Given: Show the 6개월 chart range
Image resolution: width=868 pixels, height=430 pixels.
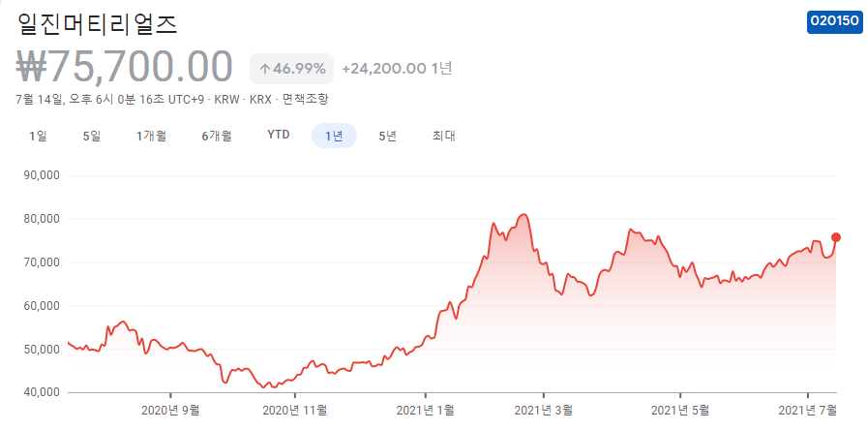Looking at the screenshot, I should point(217,136).
